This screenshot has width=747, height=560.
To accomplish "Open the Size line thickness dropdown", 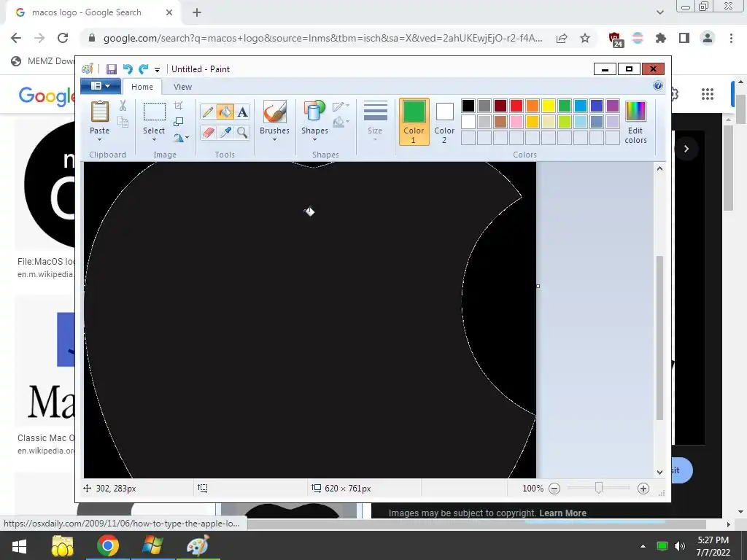I will click(x=375, y=121).
